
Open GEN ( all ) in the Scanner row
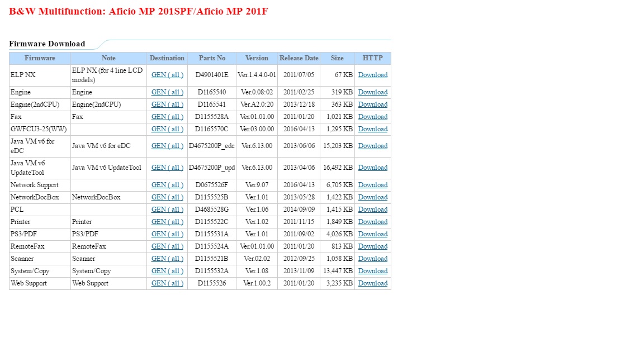pyautogui.click(x=167, y=259)
